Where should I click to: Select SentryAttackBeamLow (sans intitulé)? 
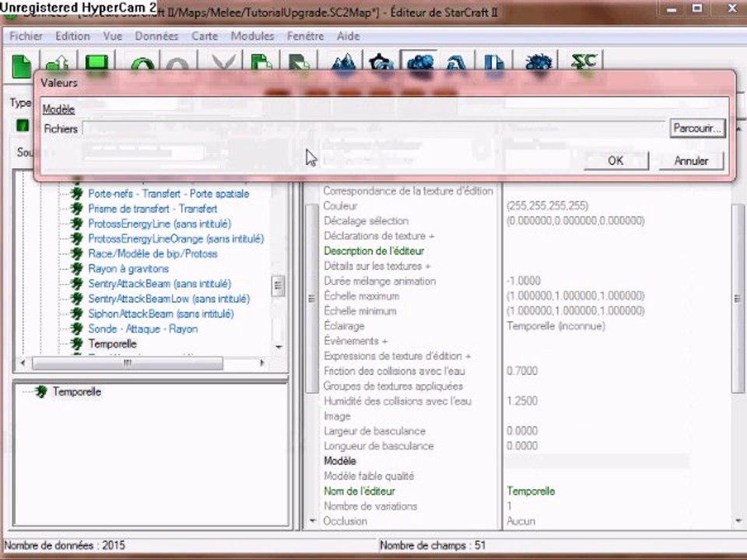coord(169,299)
